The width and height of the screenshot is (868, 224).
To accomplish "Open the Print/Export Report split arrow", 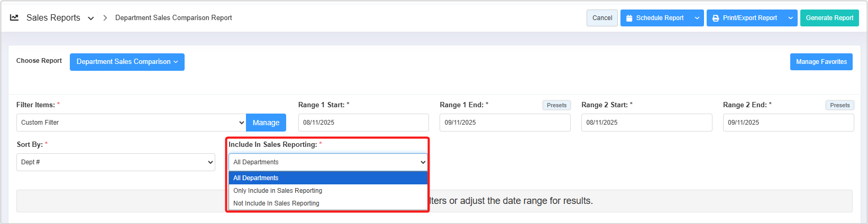I will point(790,18).
